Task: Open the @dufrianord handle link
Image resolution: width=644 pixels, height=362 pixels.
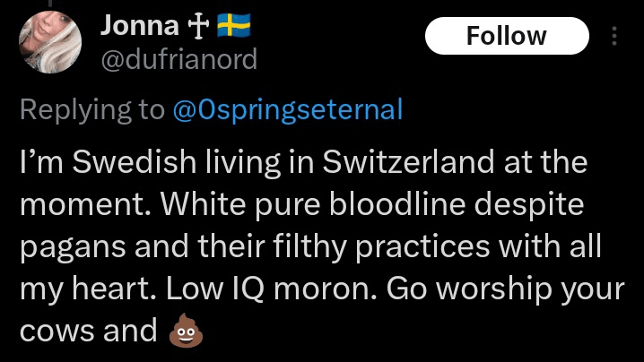Action: tap(178, 59)
